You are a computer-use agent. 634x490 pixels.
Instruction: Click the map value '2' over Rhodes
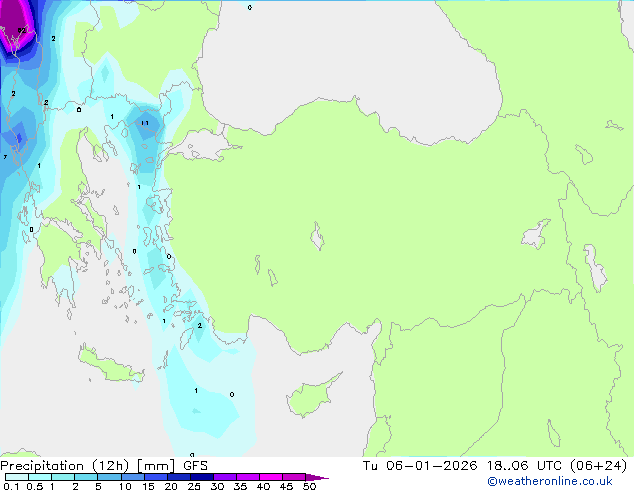coord(199,325)
